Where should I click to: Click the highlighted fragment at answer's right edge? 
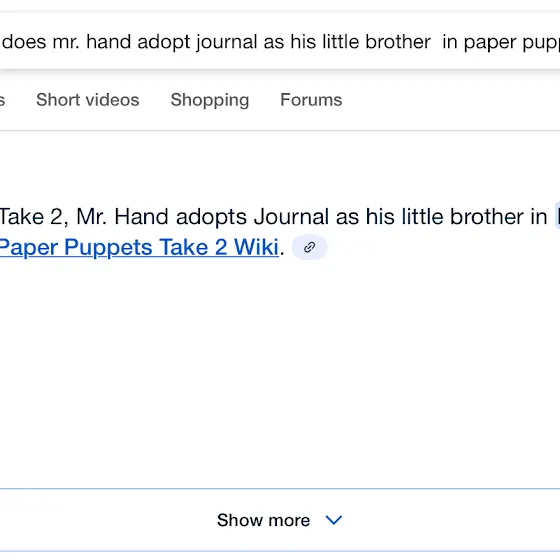point(557,216)
